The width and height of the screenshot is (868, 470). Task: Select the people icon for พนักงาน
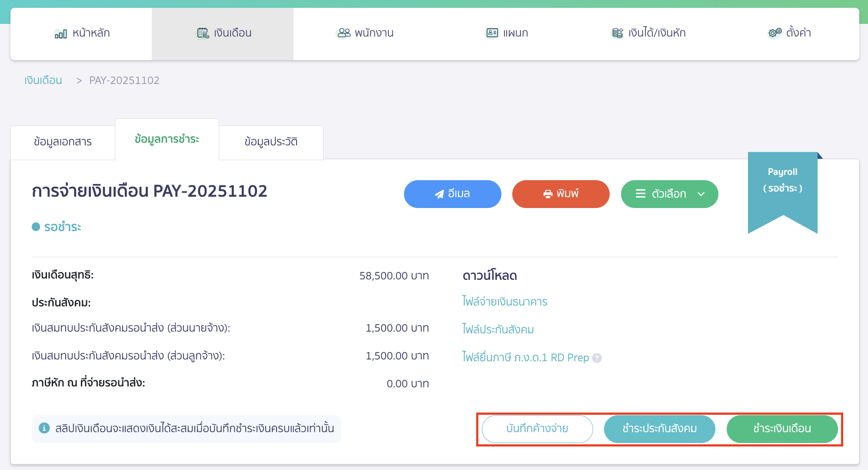coord(344,32)
